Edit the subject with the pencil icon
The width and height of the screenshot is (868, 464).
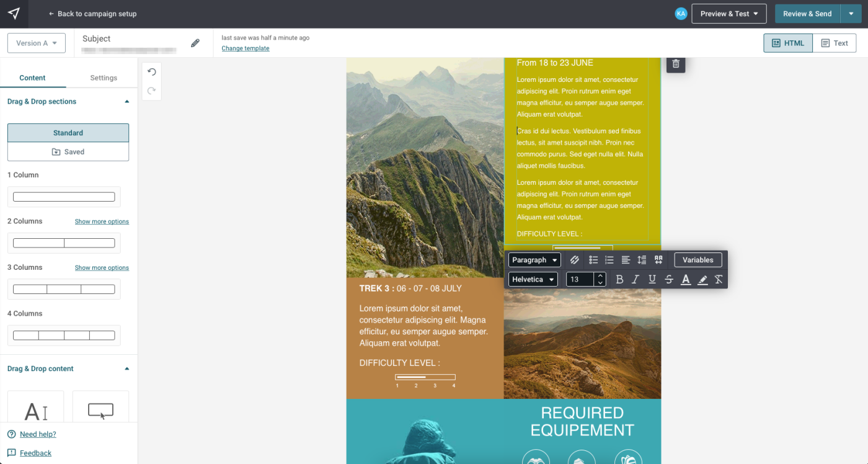pyautogui.click(x=195, y=43)
